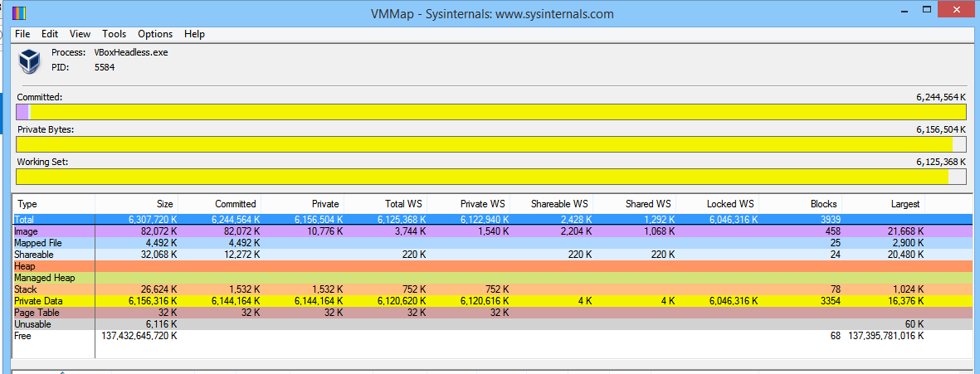
Task: Select the Mapped File row
Action: click(493, 243)
